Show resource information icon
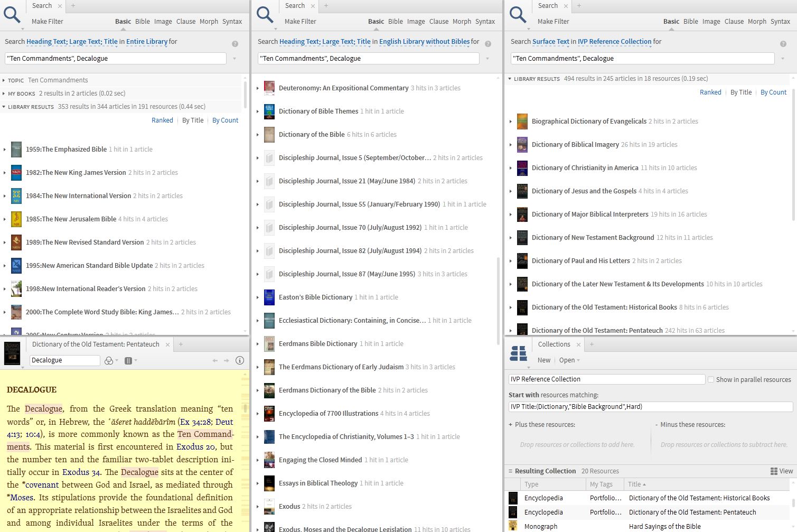The height and width of the screenshot is (532, 797). point(240,360)
